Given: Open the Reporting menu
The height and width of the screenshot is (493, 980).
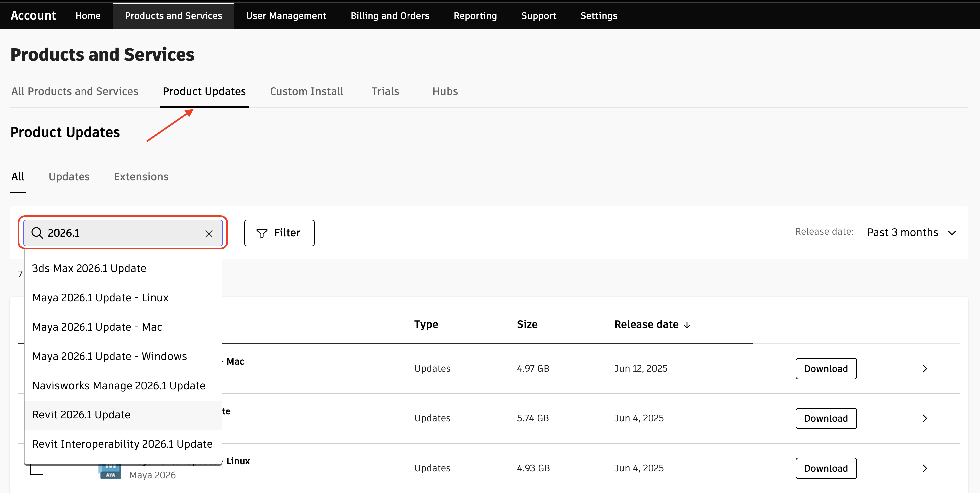Looking at the screenshot, I should [475, 16].
